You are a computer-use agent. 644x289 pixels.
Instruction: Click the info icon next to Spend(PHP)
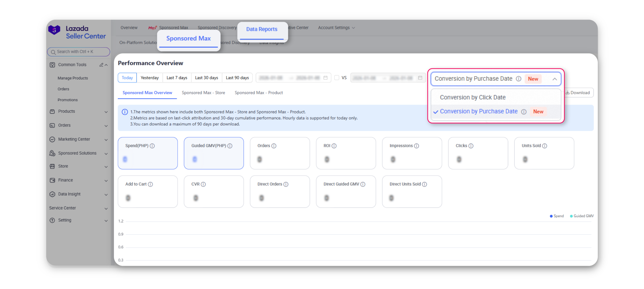152,146
